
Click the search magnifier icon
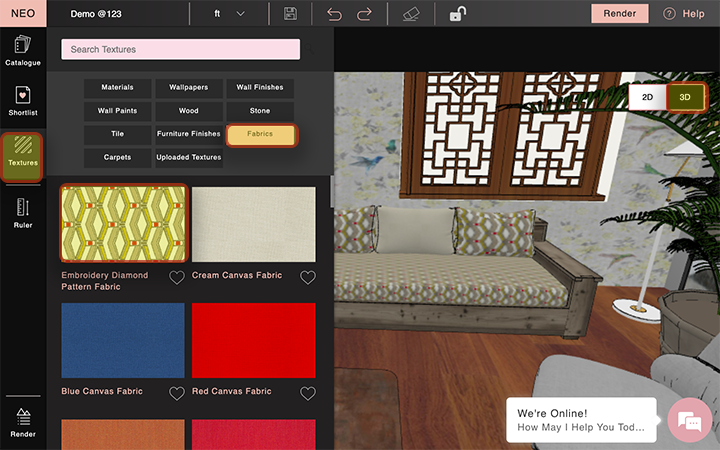[310, 49]
